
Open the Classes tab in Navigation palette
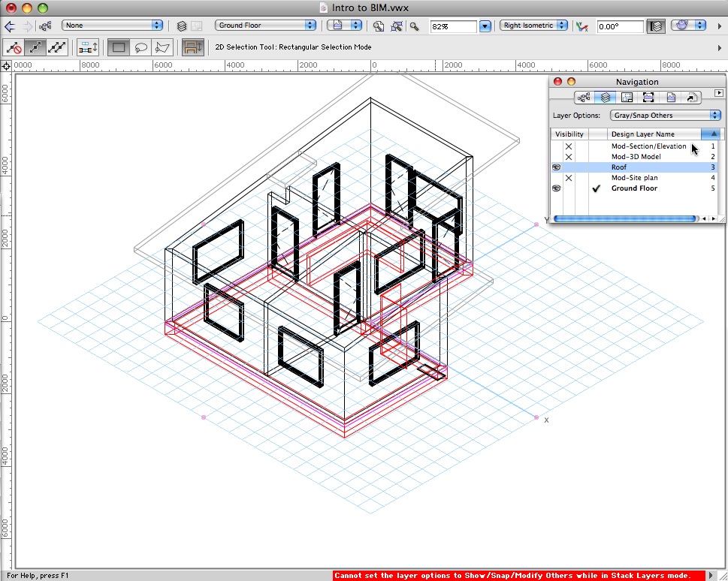pos(584,97)
